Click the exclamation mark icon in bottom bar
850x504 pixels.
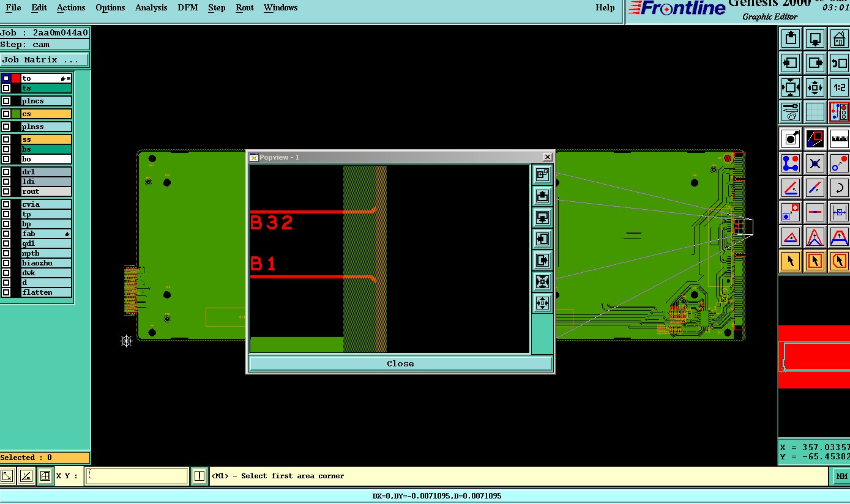pos(199,476)
